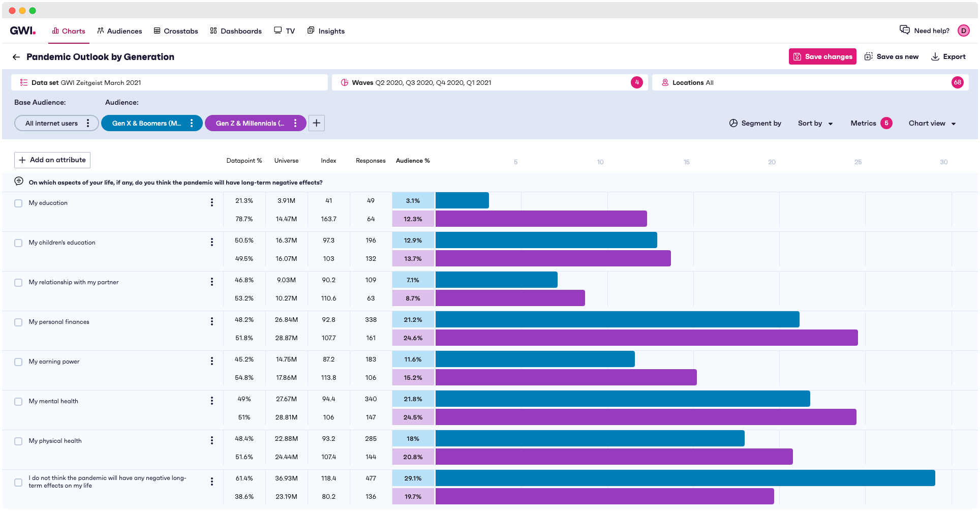Screen dimensions: 980x511
Task: Select the Charts tab
Action: coord(69,31)
